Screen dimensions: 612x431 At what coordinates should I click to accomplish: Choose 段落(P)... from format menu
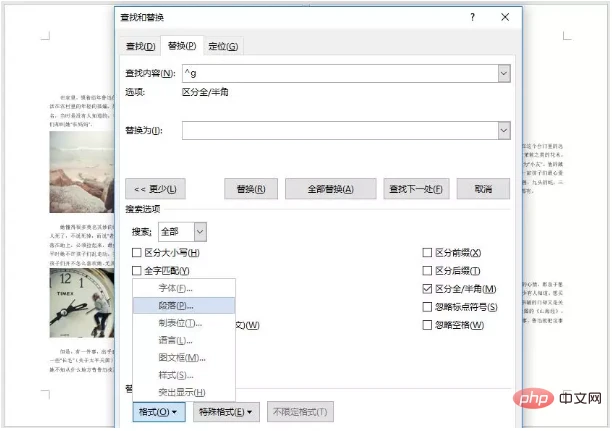pyautogui.click(x=184, y=306)
